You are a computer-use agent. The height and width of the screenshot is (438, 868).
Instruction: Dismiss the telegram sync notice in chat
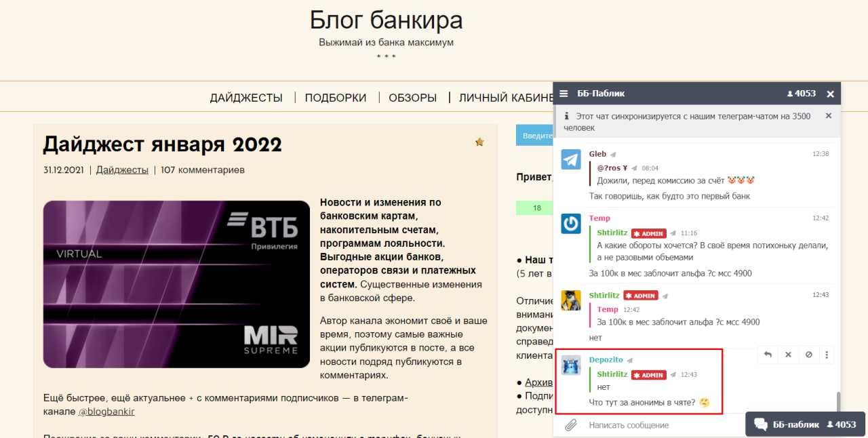point(828,116)
